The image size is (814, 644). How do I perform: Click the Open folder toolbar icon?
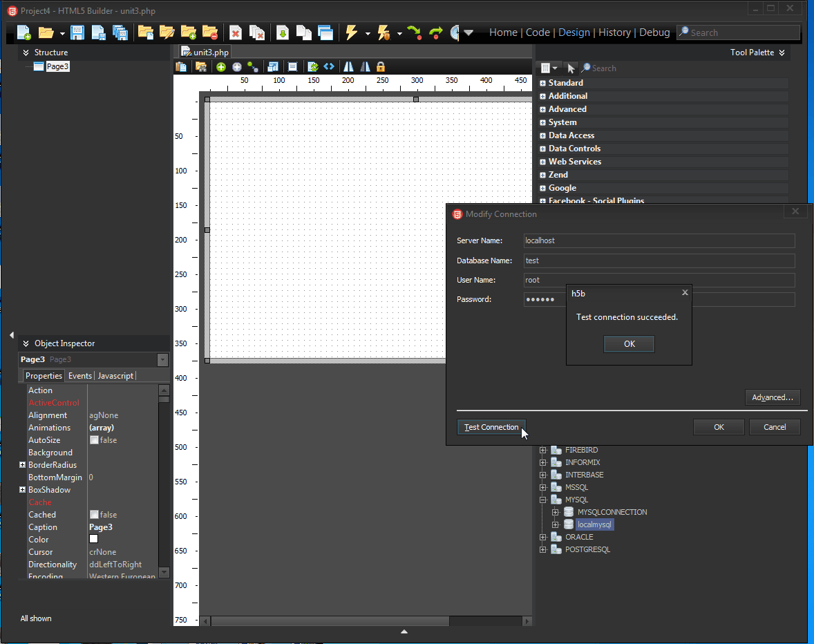[x=46, y=32]
